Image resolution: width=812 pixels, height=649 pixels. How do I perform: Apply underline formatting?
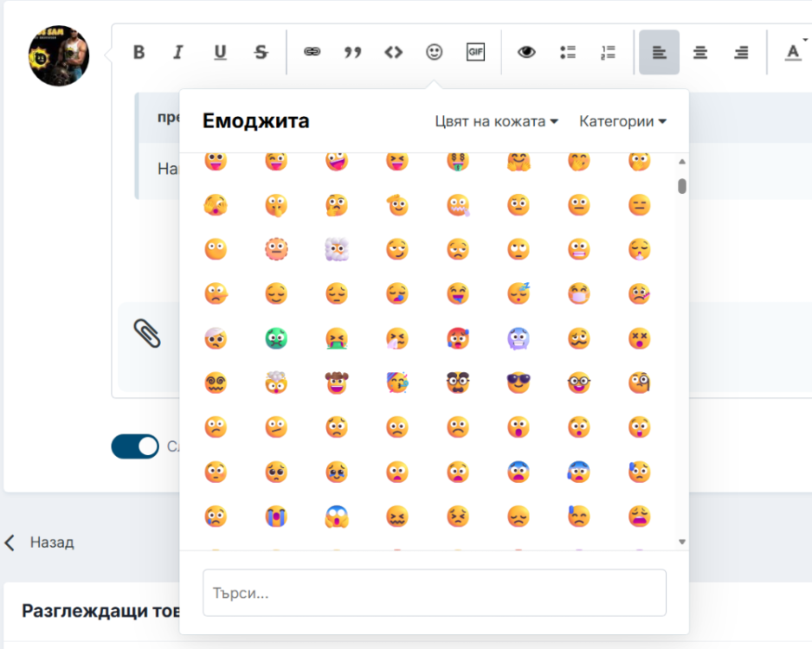click(x=220, y=52)
